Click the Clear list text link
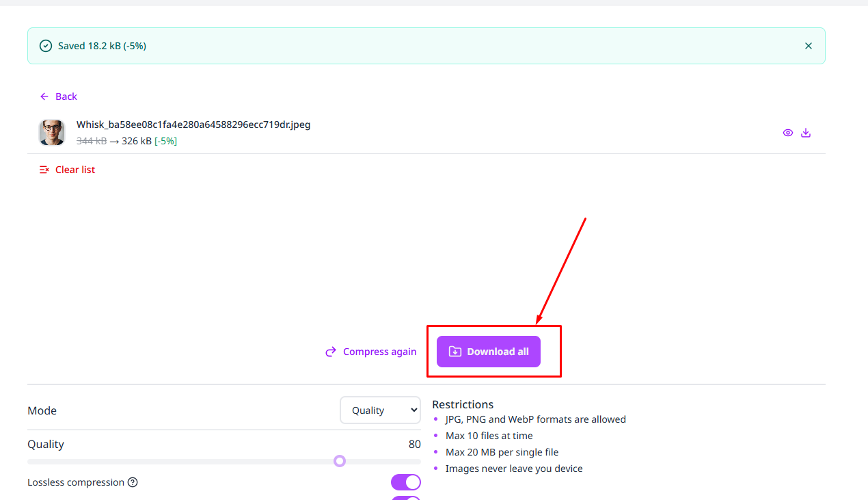 (x=75, y=170)
